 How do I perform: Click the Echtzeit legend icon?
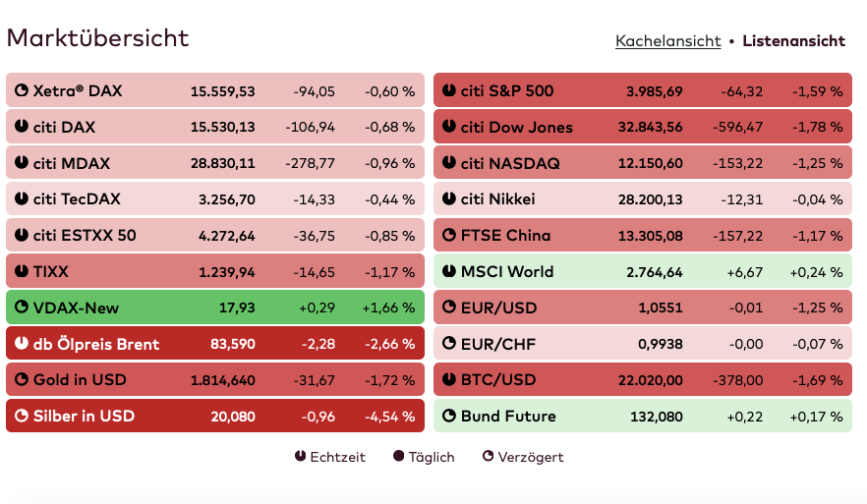(x=301, y=457)
